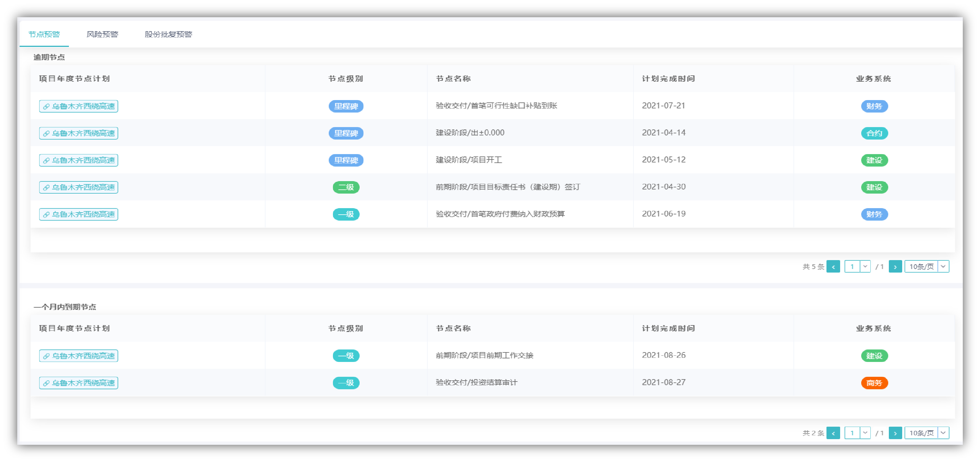The image size is (980, 462).
Task: Click the 合约 business system tag
Action: (874, 133)
